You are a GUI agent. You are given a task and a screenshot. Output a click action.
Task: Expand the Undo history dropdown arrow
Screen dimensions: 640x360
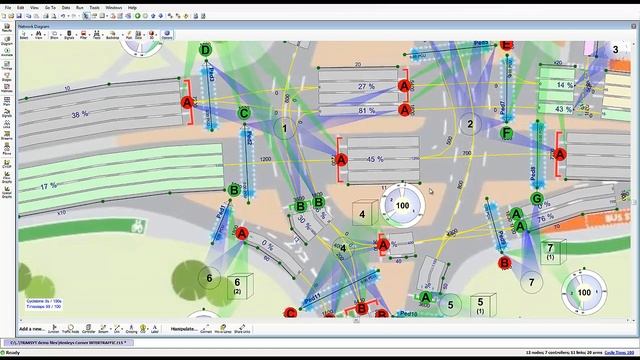click(68, 16)
